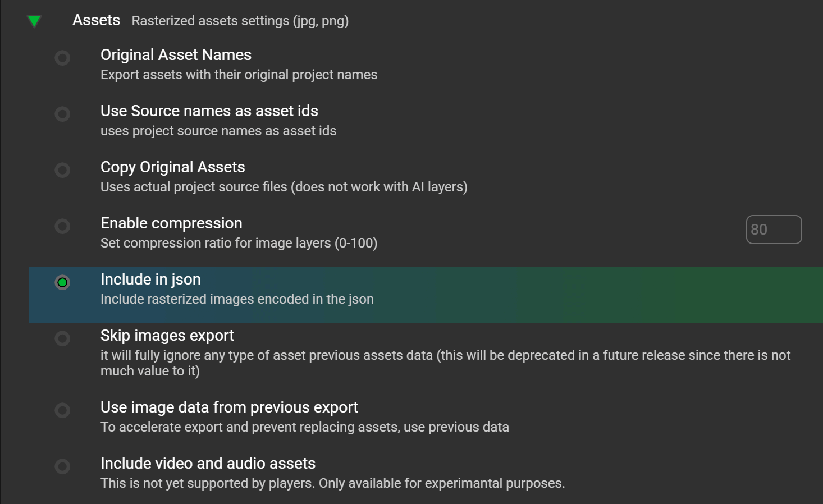Disable the Include in json option
823x504 pixels.
pyautogui.click(x=62, y=282)
